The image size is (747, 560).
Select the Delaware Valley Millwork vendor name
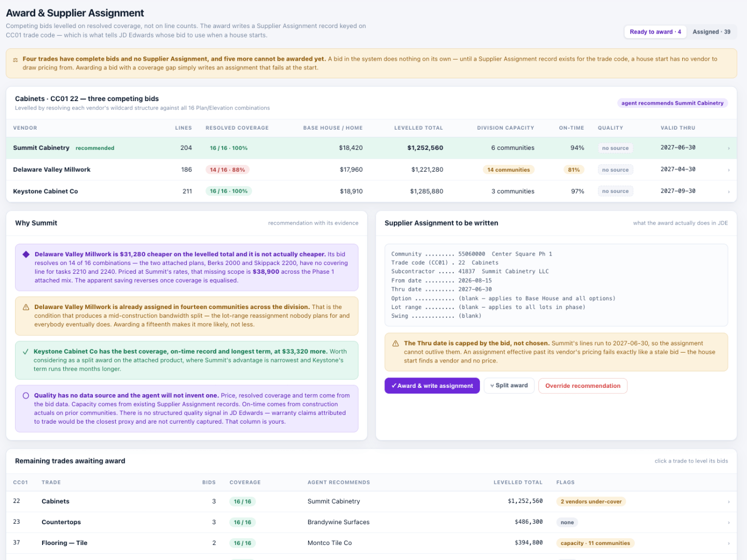pos(51,170)
